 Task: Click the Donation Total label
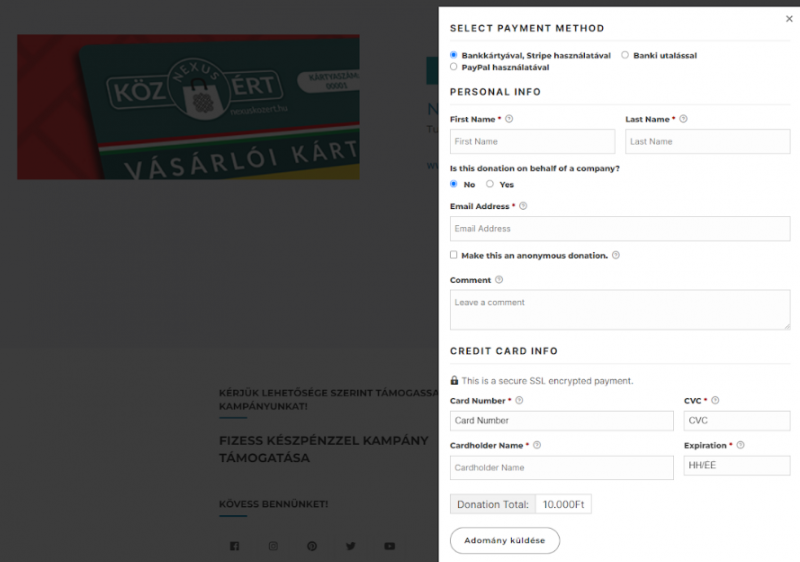pos(492,504)
